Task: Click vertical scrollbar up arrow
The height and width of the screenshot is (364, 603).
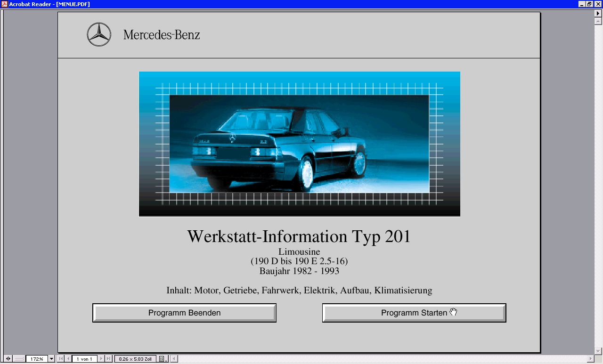Action: click(x=599, y=21)
